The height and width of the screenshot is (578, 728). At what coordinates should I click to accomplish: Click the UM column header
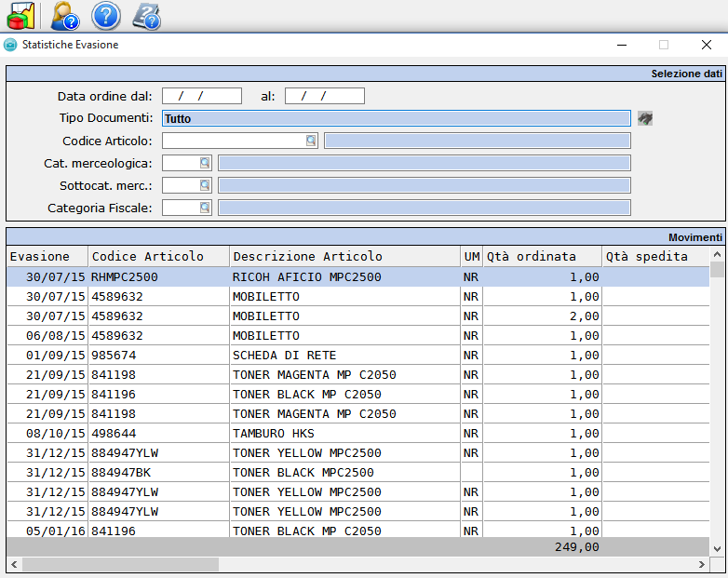pos(472,256)
